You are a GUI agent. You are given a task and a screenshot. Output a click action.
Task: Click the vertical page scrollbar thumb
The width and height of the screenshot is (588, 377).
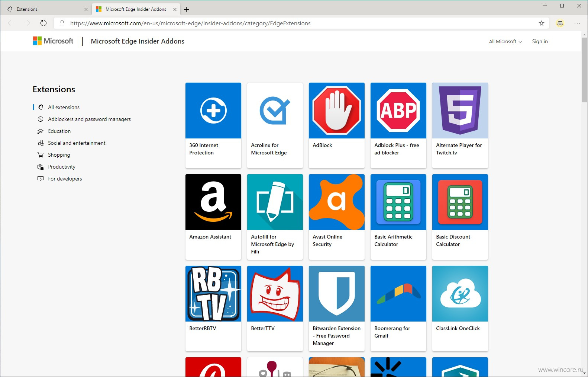[x=584, y=69]
